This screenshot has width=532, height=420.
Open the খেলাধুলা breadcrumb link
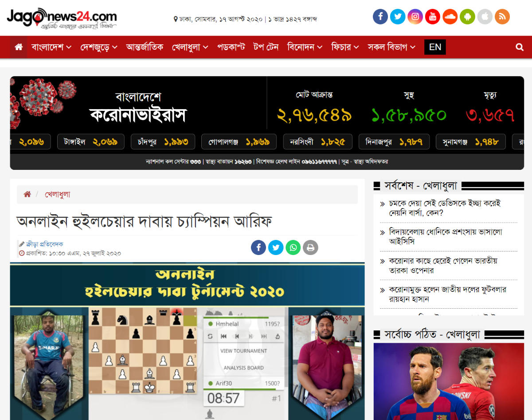coord(58,194)
